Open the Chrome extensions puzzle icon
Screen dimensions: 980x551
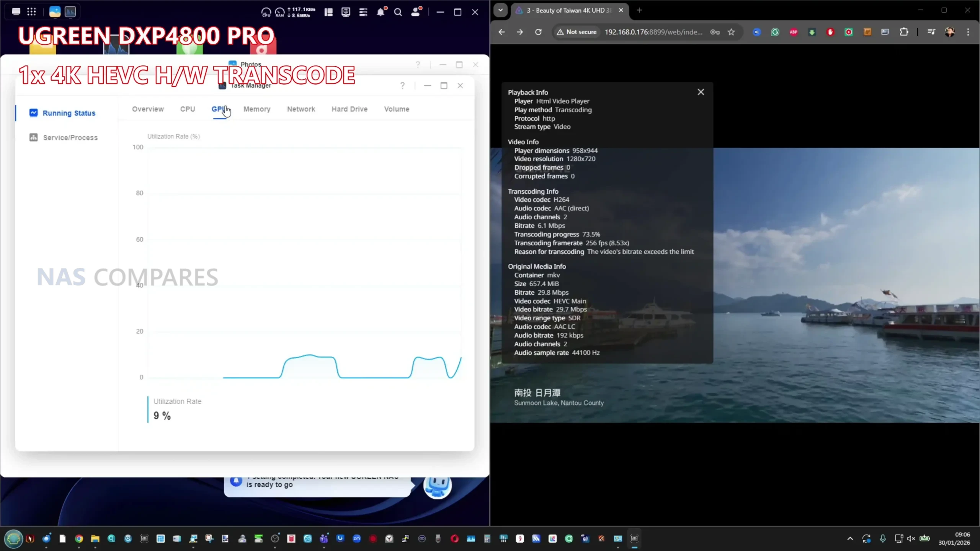[904, 32]
